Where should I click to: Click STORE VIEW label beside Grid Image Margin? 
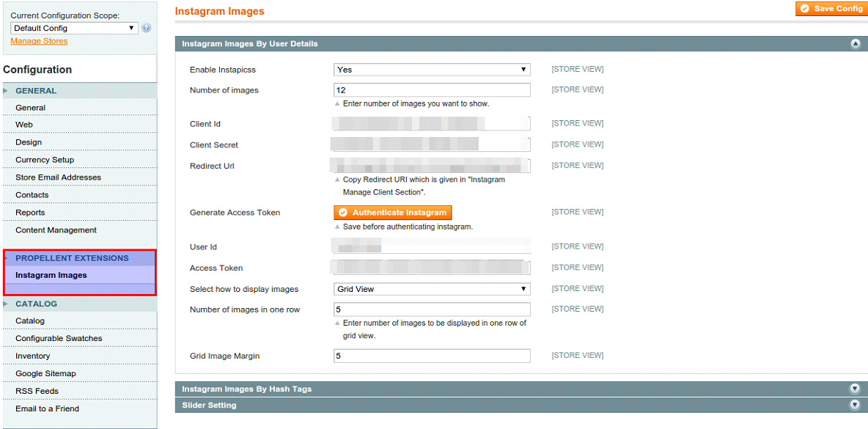pos(578,356)
